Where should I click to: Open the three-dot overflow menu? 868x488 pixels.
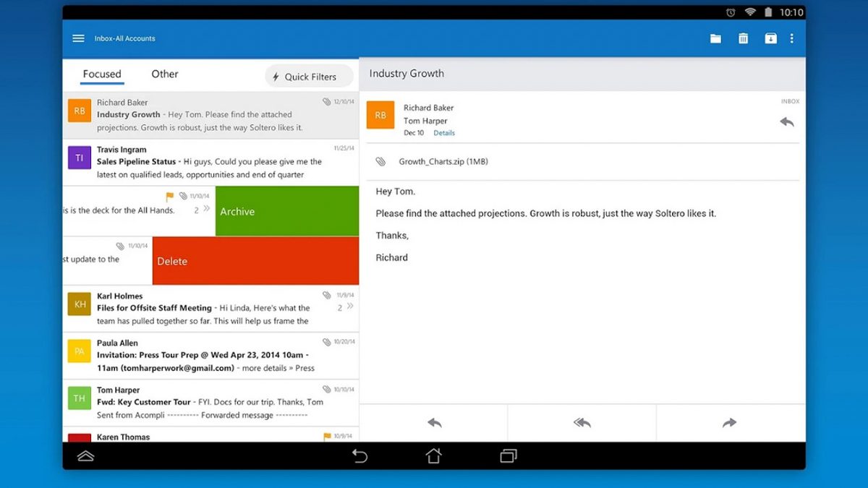pyautogui.click(x=792, y=38)
